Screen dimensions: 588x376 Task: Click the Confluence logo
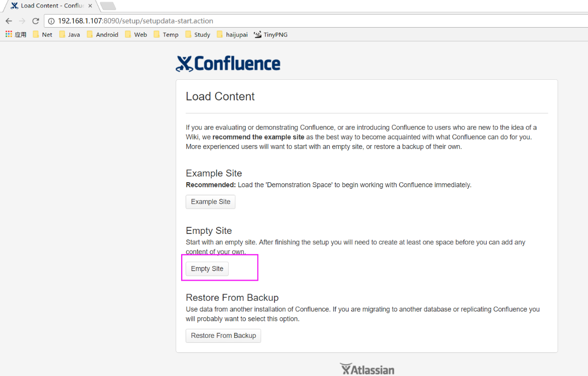228,63
